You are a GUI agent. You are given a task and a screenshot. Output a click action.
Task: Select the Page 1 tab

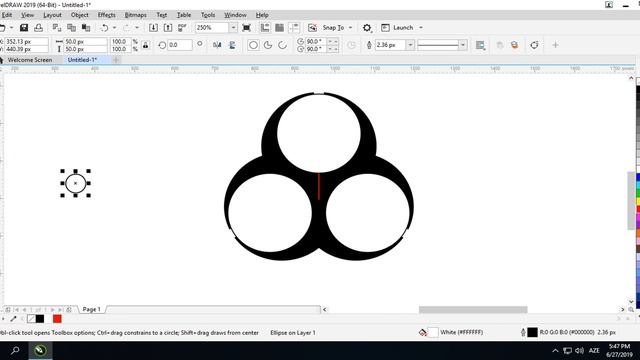91,309
